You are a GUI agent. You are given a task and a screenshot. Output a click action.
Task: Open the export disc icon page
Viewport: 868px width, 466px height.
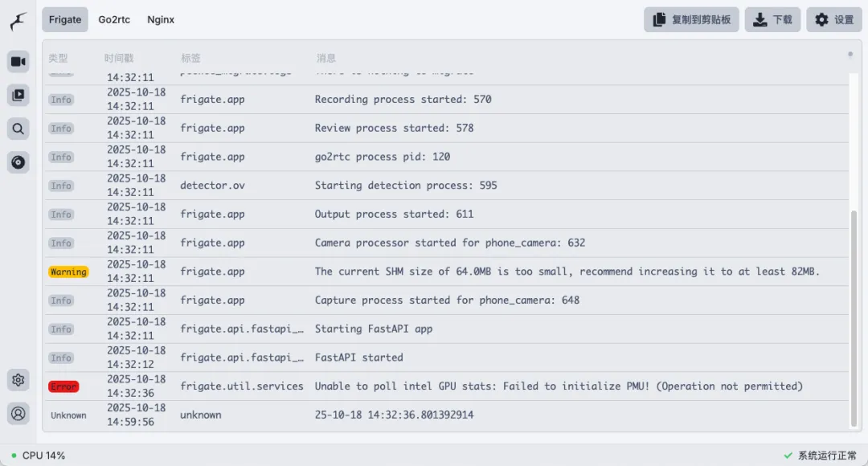pyautogui.click(x=18, y=162)
